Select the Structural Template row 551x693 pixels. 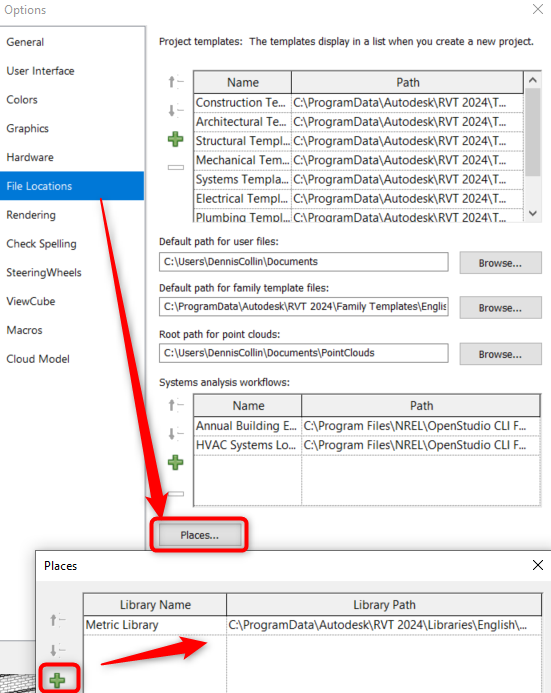coord(358,141)
